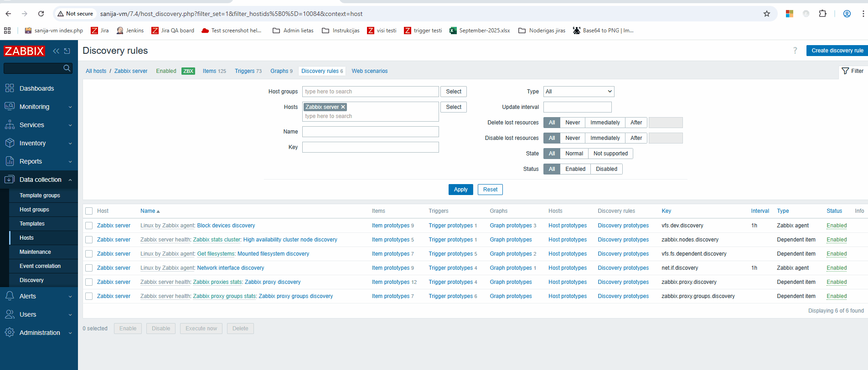Image resolution: width=868 pixels, height=370 pixels.
Task: Open the browser apps grid icon
Action: pyautogui.click(x=7, y=31)
